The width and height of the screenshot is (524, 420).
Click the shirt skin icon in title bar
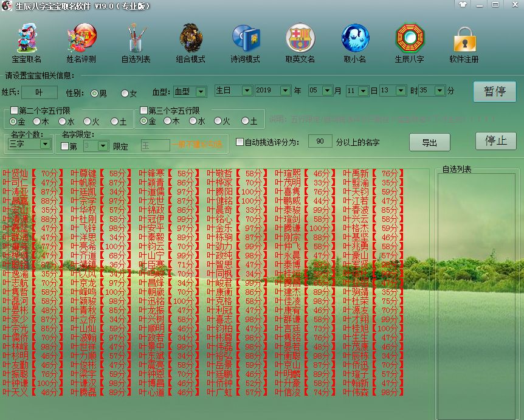click(x=463, y=4)
